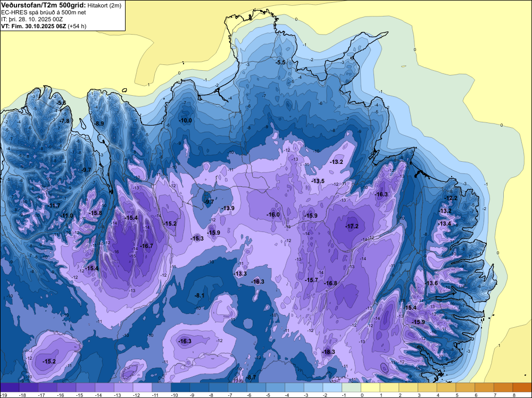
Task: Click the -11.7 temperature label
Action: point(54,205)
